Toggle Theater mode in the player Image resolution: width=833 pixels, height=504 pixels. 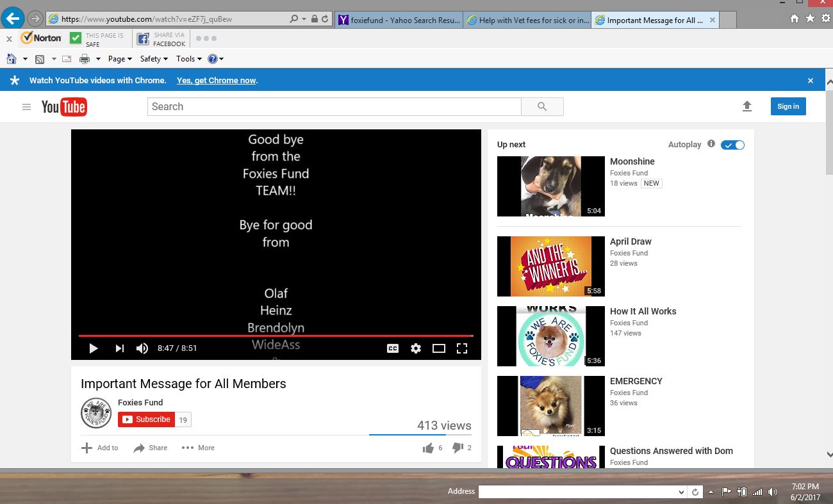(x=439, y=348)
